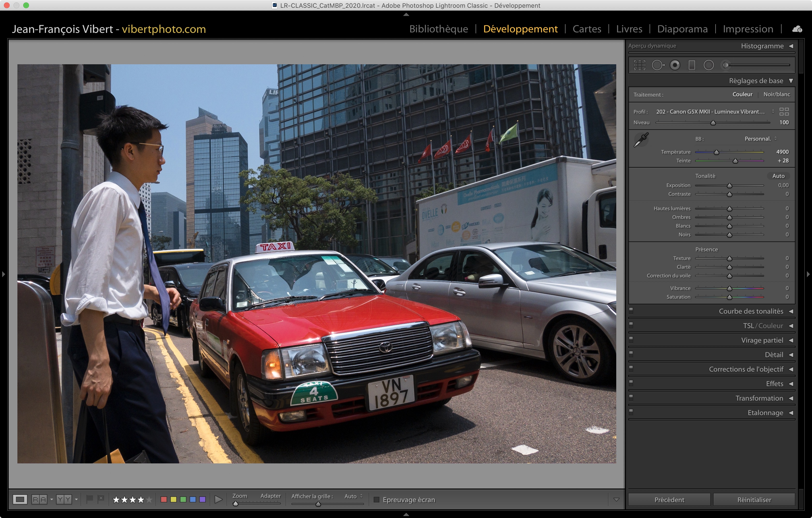Open the Afficher la grille Auto dropdown

coord(353,496)
